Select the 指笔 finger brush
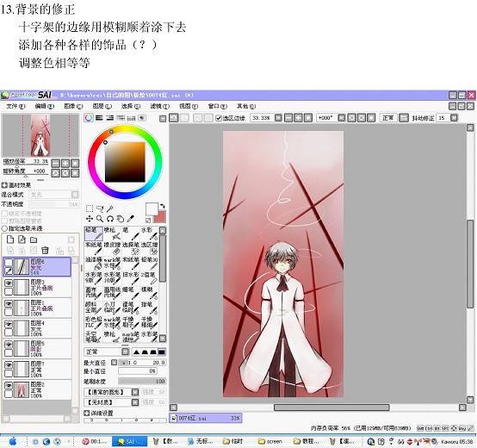 pyautogui.click(x=149, y=308)
